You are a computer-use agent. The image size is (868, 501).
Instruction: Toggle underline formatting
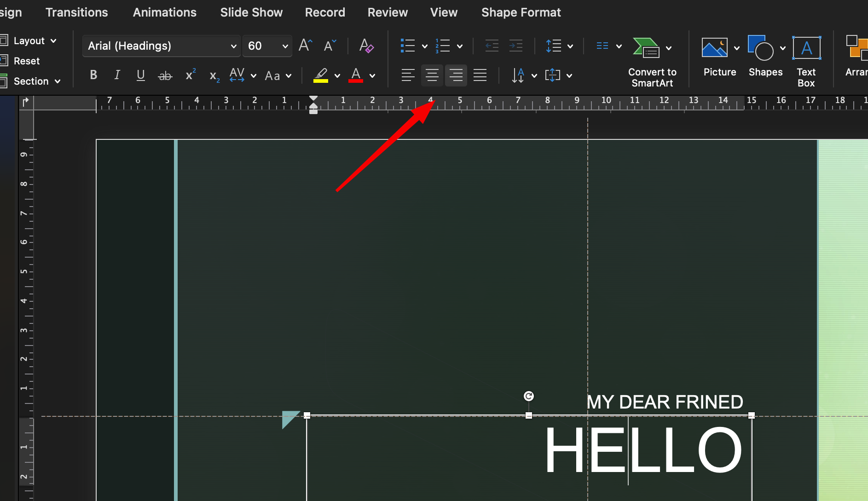click(x=141, y=75)
